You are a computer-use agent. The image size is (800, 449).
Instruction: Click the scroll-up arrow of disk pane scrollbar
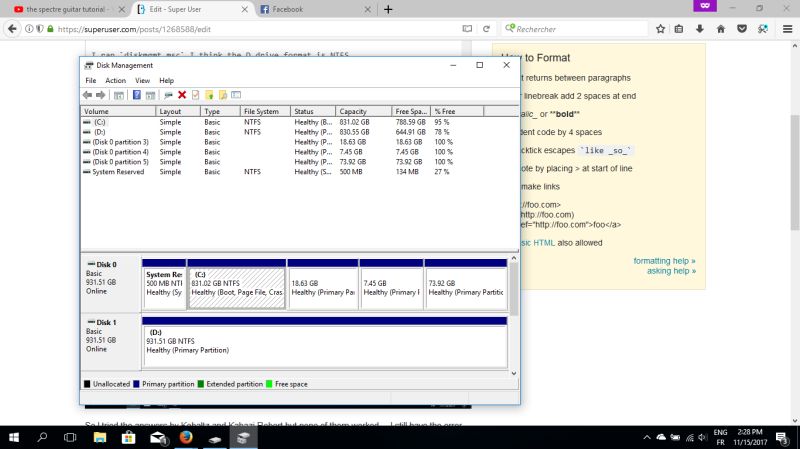click(x=514, y=259)
